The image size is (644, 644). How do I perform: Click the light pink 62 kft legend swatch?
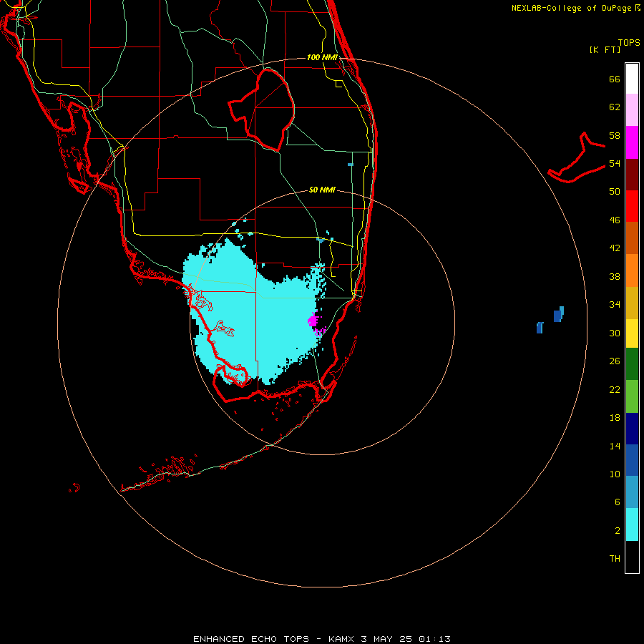[632, 109]
